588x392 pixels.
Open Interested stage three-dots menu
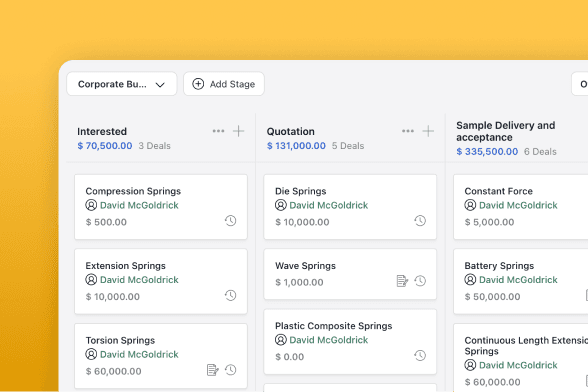point(218,131)
